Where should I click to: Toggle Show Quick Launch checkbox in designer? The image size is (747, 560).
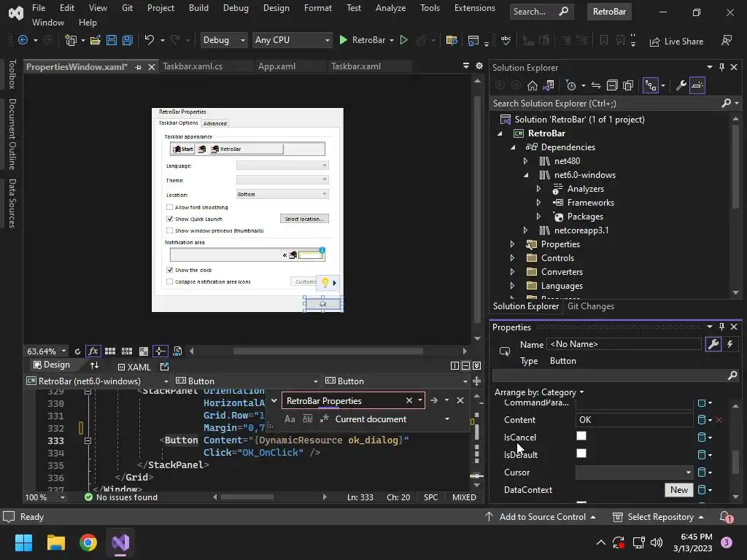(169, 219)
